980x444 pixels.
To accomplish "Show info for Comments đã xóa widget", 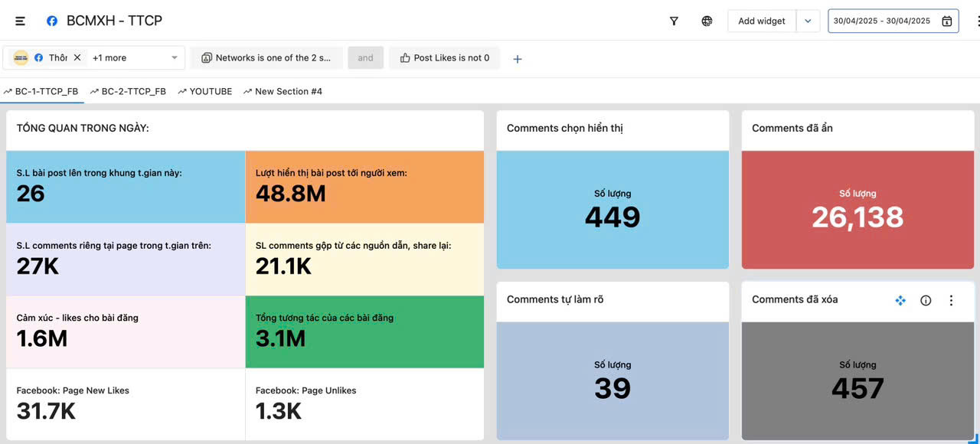I will pos(926,301).
